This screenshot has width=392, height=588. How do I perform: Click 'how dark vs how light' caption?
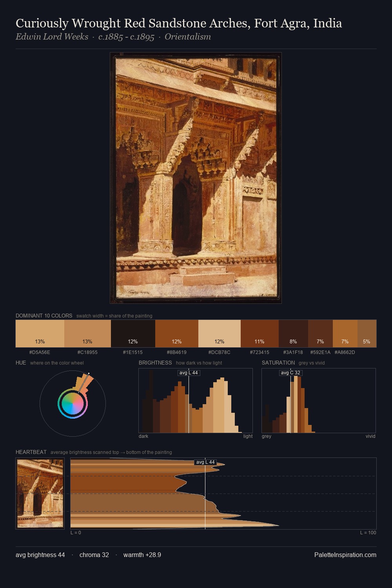coord(199,363)
